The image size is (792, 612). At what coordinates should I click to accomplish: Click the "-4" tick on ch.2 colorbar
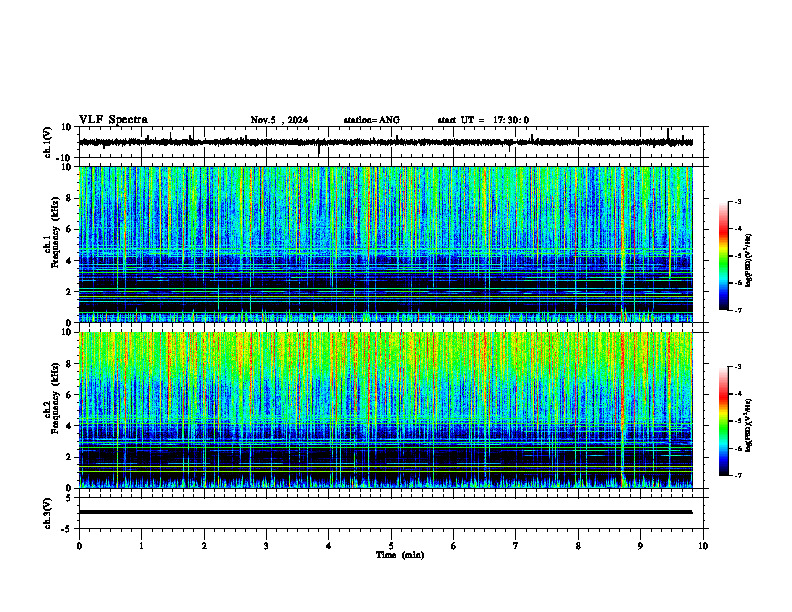[738, 394]
